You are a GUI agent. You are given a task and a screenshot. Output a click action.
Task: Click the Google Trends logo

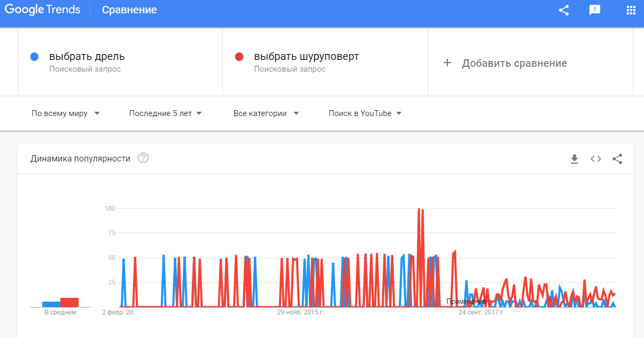pyautogui.click(x=43, y=9)
